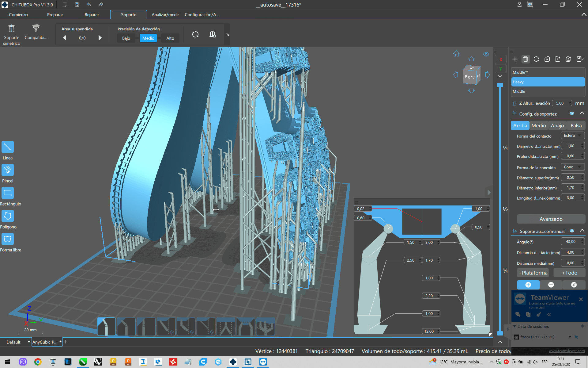Select the Heavy support profile
588x368 pixels.
(548, 82)
